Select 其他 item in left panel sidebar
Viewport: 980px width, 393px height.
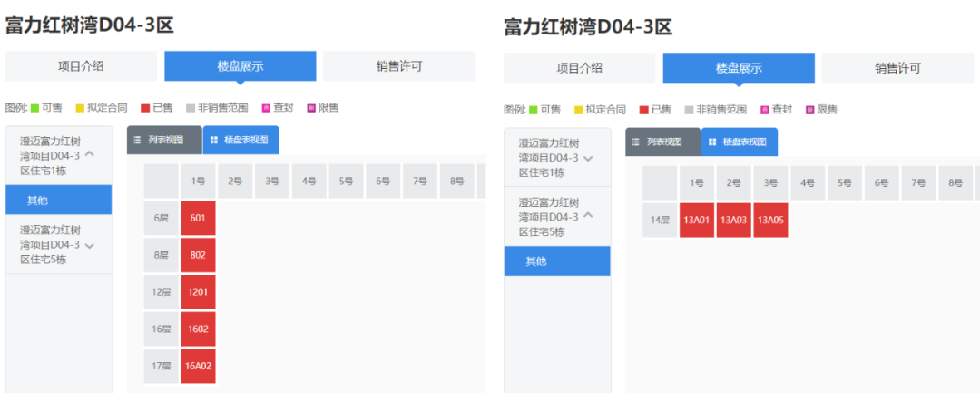[59, 200]
